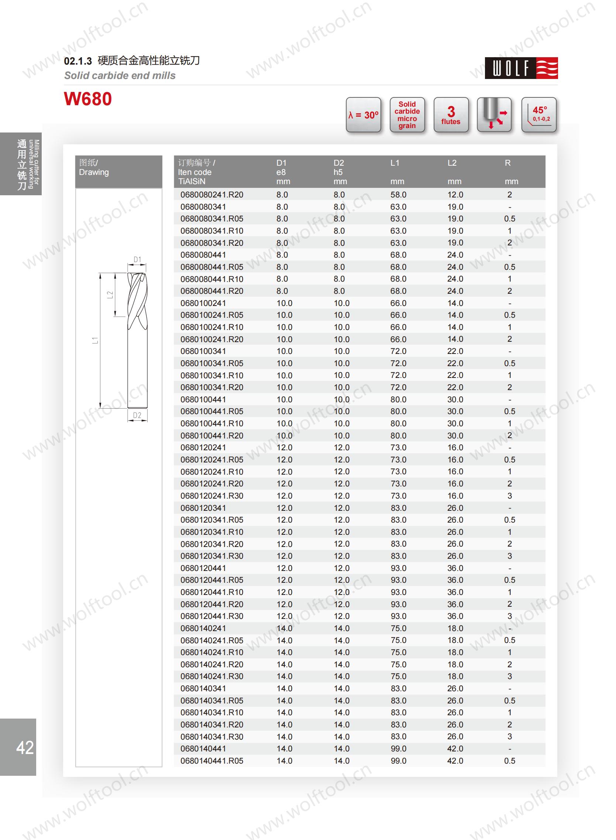Click the Drawing column header

118,172
